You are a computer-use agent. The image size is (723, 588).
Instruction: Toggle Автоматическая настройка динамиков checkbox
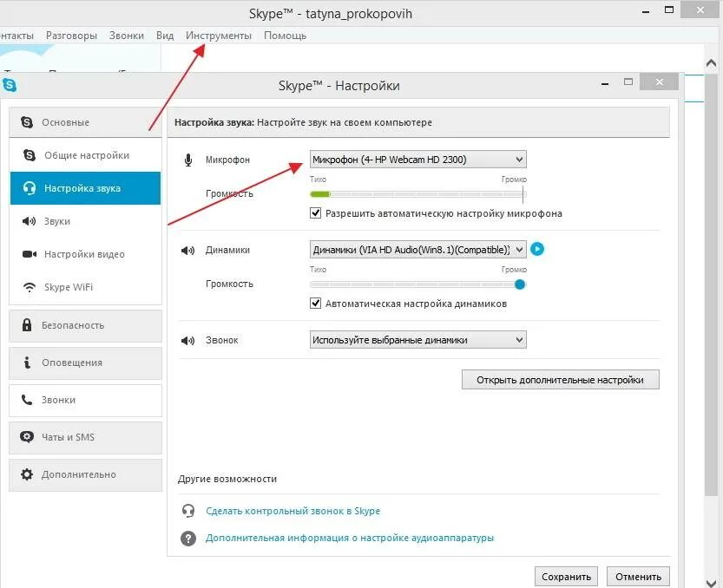tap(315, 304)
